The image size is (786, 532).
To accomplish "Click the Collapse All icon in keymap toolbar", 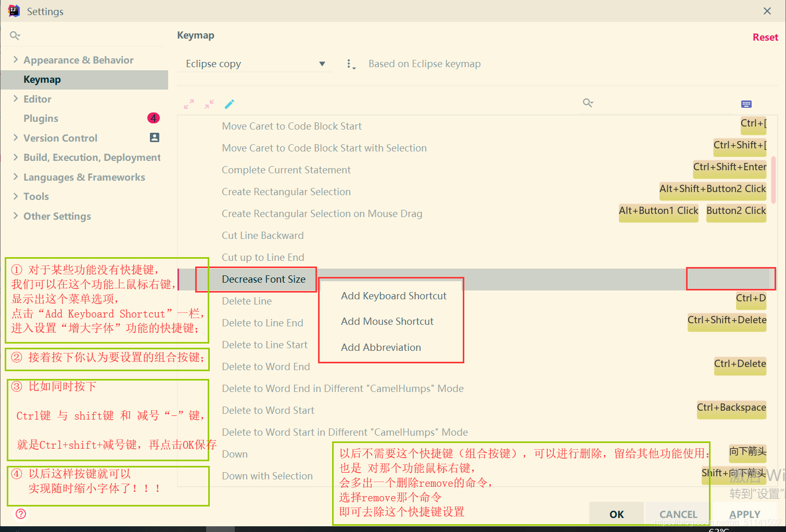I will pyautogui.click(x=209, y=104).
